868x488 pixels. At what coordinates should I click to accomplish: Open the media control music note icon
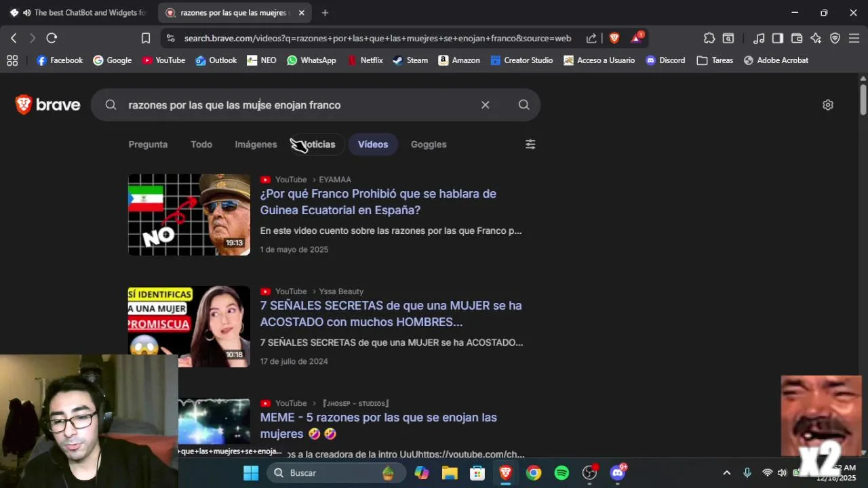[759, 39]
